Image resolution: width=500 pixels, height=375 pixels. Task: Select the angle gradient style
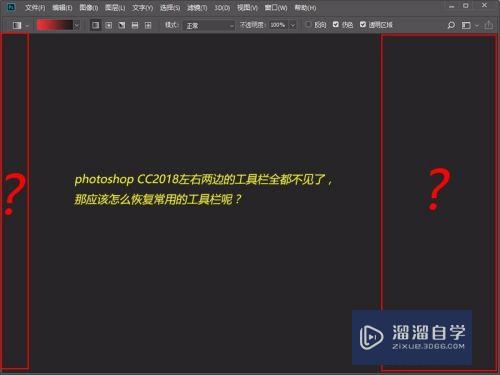click(x=122, y=25)
